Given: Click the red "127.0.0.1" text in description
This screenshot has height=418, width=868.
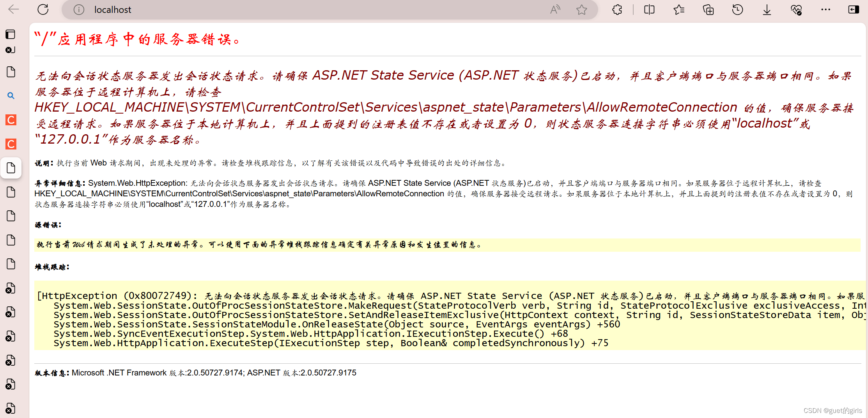Looking at the screenshot, I should click(71, 140).
